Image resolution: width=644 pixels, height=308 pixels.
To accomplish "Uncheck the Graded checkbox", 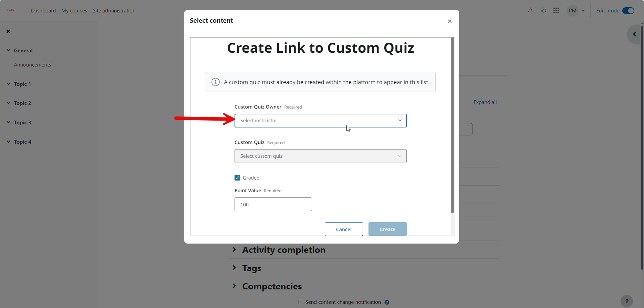I will click(237, 178).
